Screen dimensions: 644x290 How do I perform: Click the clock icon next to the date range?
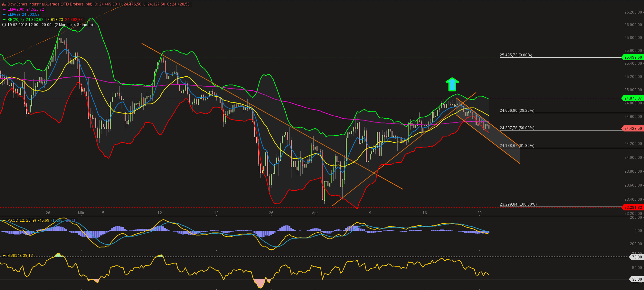tap(4, 24)
